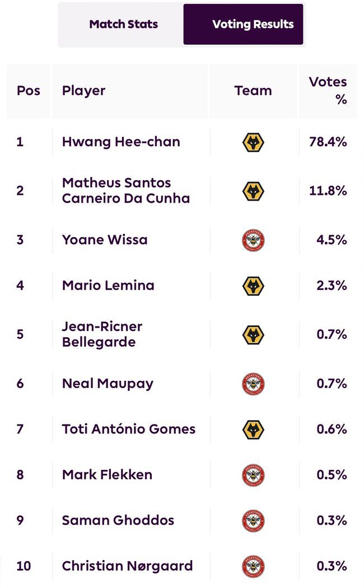Click Wolves crest beside Toti António Gomes
This screenshot has height=588, width=364.
click(x=253, y=430)
